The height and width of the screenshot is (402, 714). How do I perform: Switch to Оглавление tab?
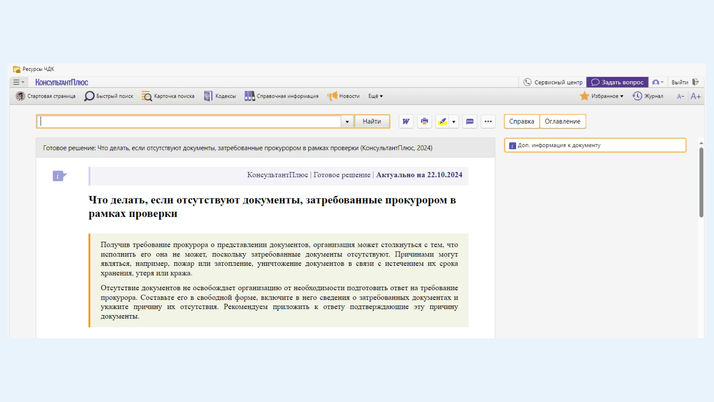coord(562,122)
